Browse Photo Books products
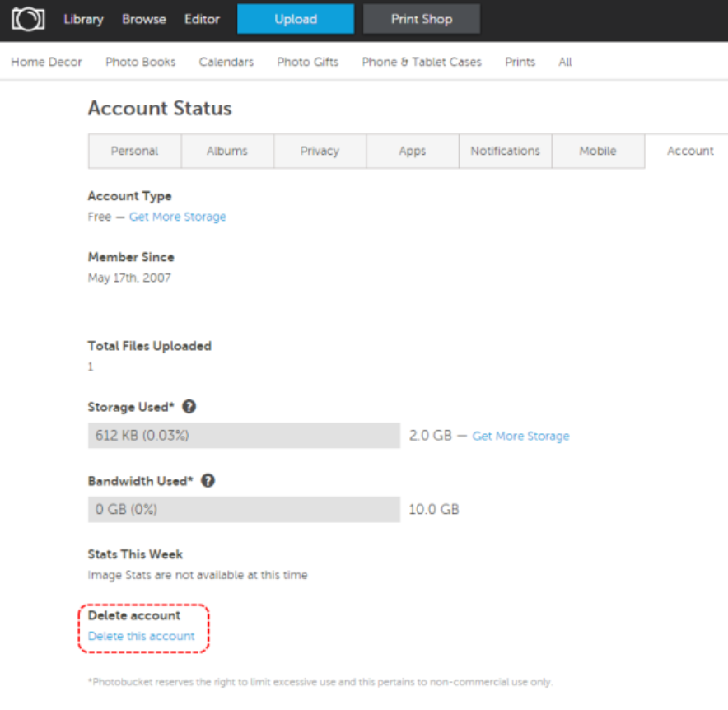This screenshot has width=728, height=710. (141, 62)
